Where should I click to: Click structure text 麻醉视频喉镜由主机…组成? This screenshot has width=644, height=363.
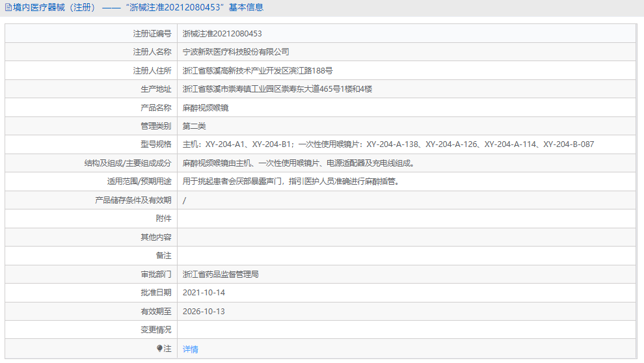299,163
